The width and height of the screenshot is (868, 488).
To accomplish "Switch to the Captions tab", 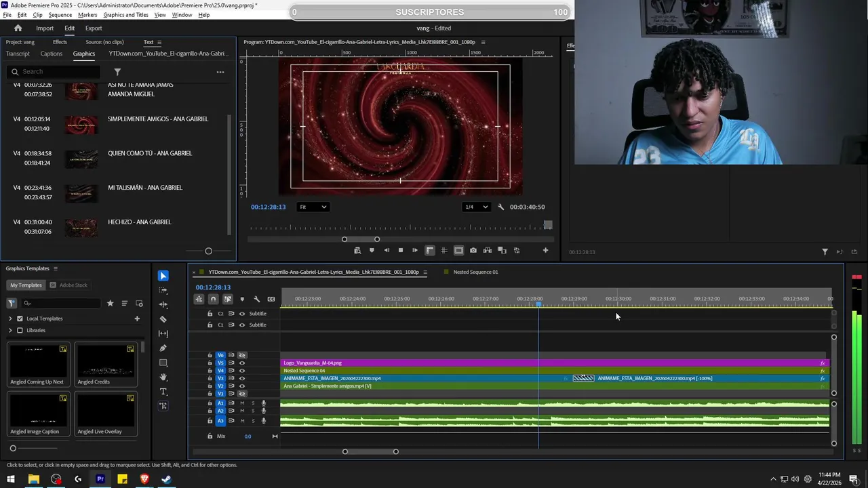I will click(x=51, y=54).
